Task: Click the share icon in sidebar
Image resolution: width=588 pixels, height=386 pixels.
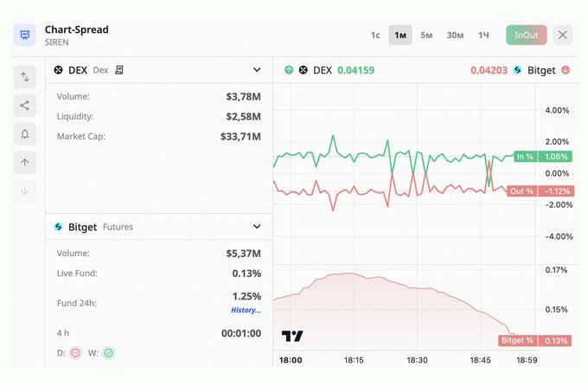Action: click(x=25, y=106)
